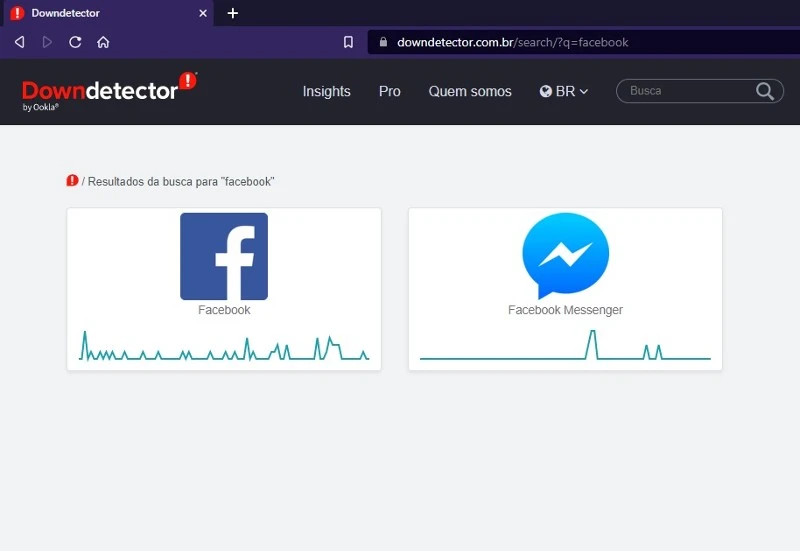Open the Facebook result link
Viewport: 800px width, 551px height.
pyautogui.click(x=224, y=310)
